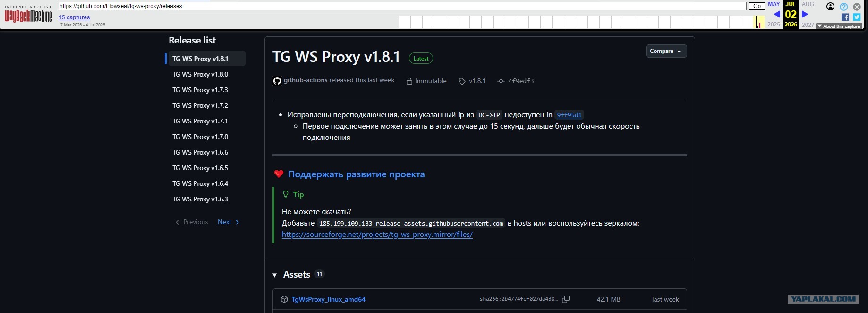Open the Wayback help question icon
The width and height of the screenshot is (868, 313).
(844, 7)
